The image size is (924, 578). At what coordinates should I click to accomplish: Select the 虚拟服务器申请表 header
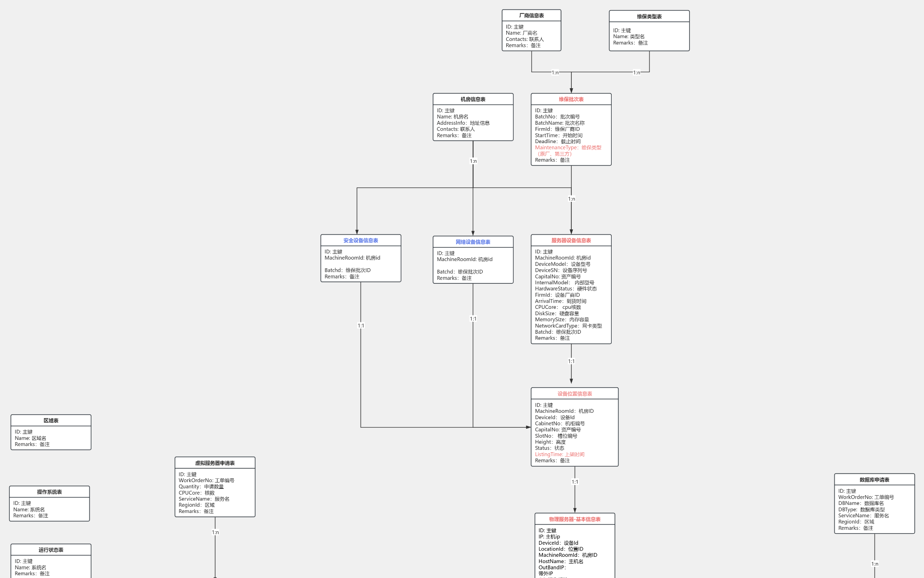(x=215, y=463)
